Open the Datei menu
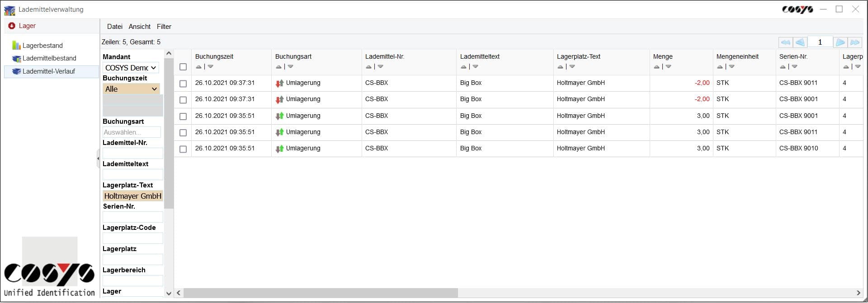The width and height of the screenshot is (868, 303). tap(114, 27)
